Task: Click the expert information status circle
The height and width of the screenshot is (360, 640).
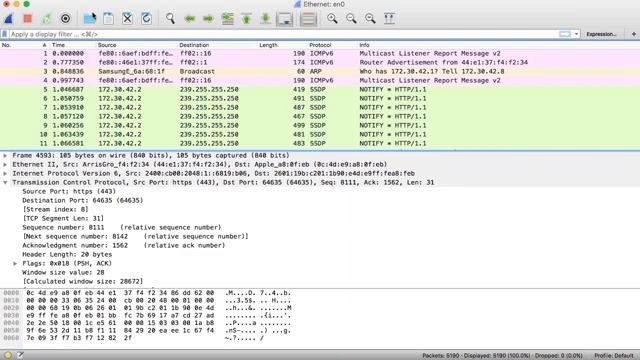Action: (8, 355)
